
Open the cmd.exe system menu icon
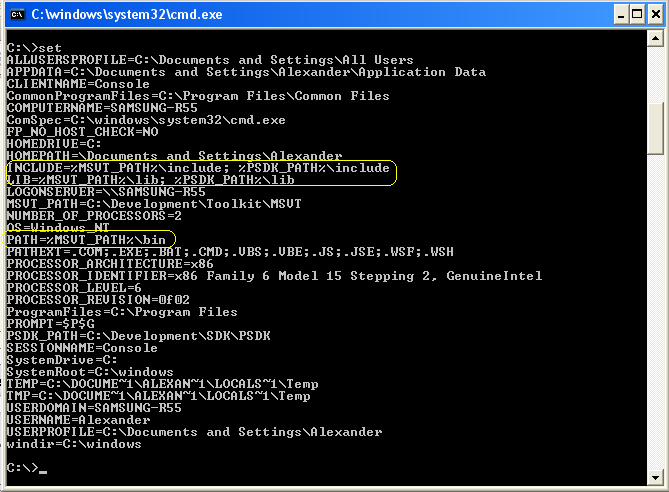(15, 14)
